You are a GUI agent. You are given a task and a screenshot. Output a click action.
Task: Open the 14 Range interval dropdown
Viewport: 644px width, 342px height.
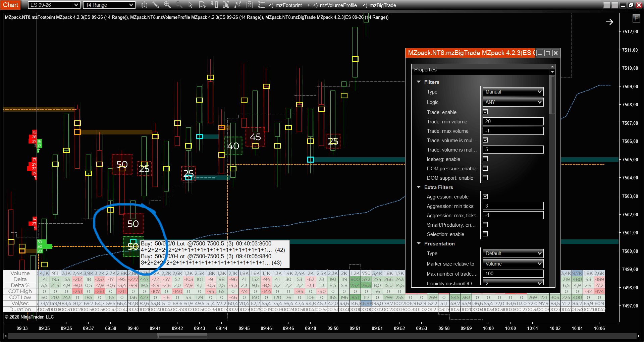(x=109, y=5)
